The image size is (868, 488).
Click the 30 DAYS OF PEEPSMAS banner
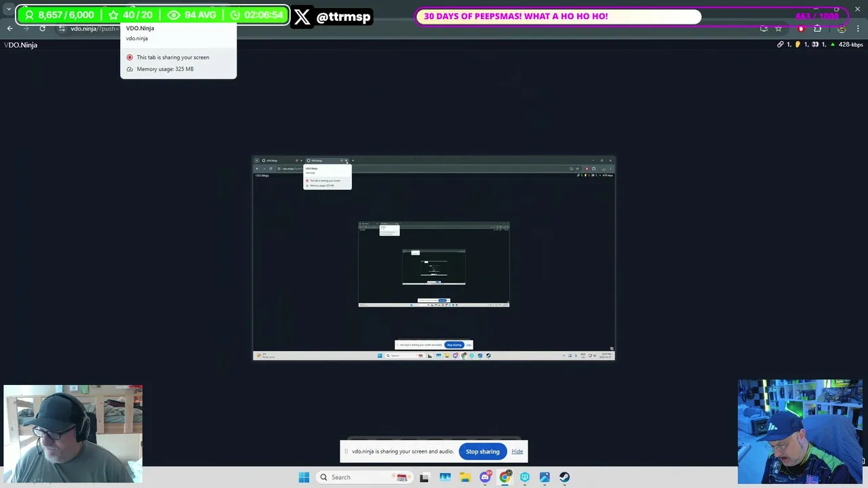(558, 16)
